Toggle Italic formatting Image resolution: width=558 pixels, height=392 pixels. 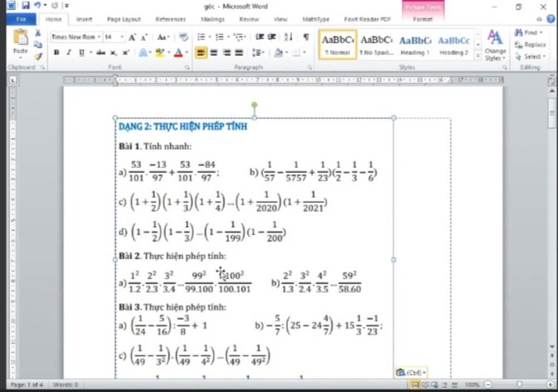(69, 53)
